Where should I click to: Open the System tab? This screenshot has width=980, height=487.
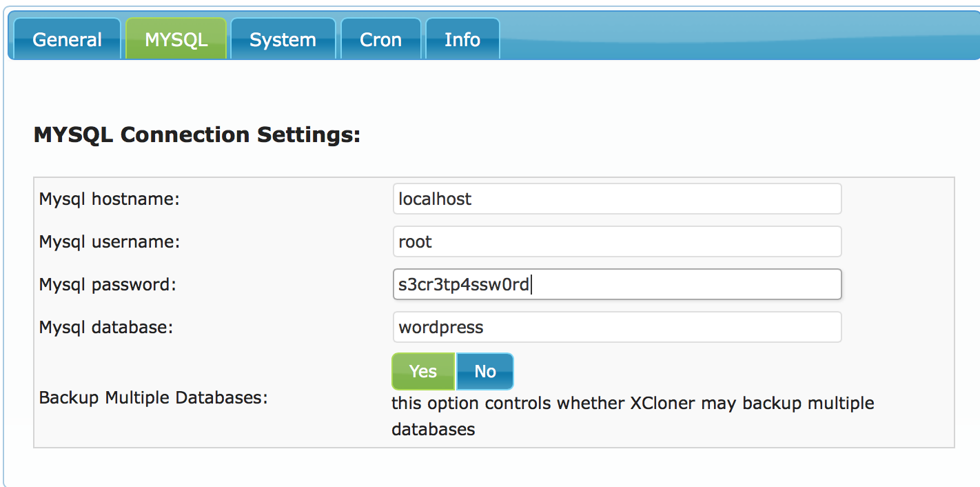tap(283, 39)
